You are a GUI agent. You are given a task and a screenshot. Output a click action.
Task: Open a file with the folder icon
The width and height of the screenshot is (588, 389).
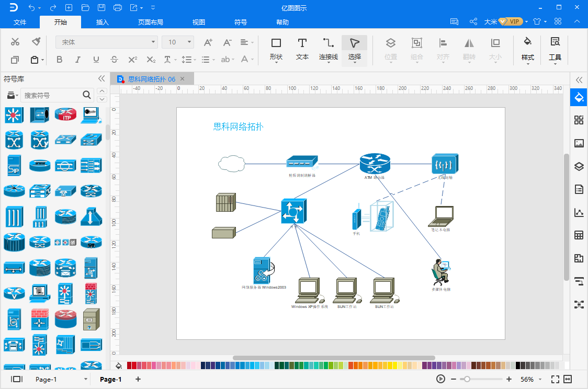tap(85, 7)
